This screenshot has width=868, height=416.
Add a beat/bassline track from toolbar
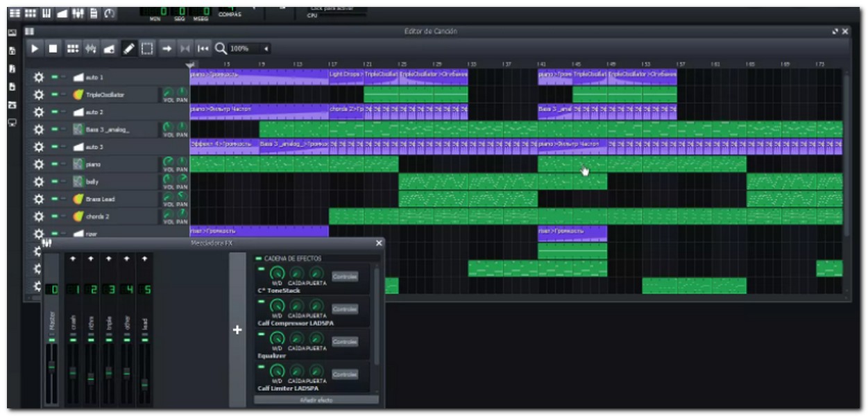coord(72,49)
